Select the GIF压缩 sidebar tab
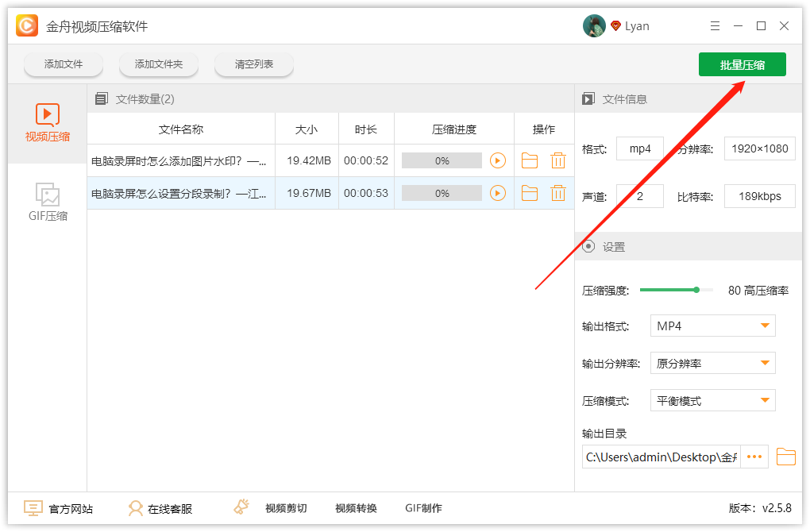 (x=47, y=202)
